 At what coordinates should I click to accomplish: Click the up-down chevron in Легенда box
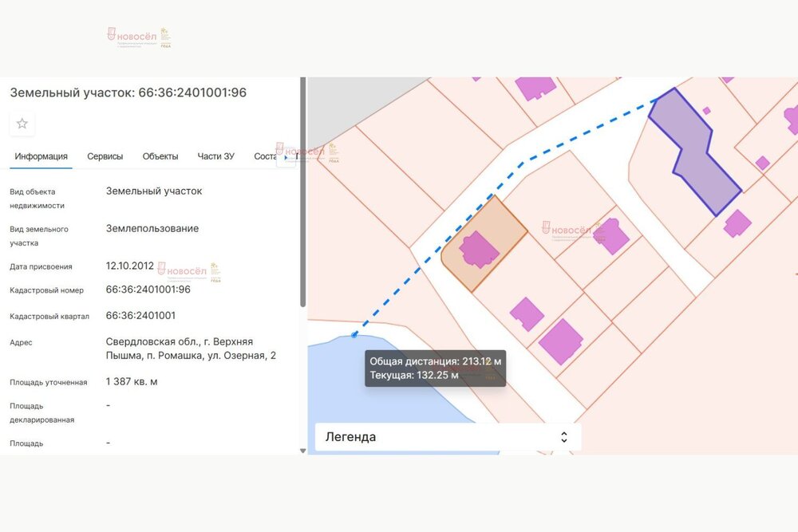pos(563,437)
